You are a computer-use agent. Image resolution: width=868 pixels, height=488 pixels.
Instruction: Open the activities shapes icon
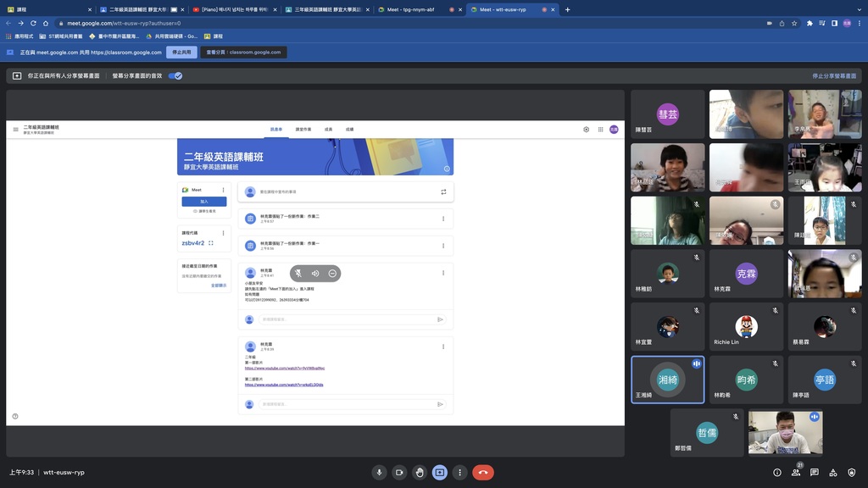pos(833,473)
